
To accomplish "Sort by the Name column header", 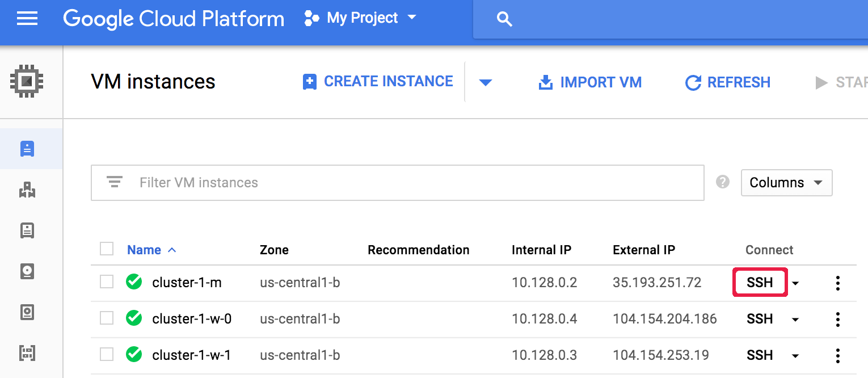I will [x=144, y=250].
